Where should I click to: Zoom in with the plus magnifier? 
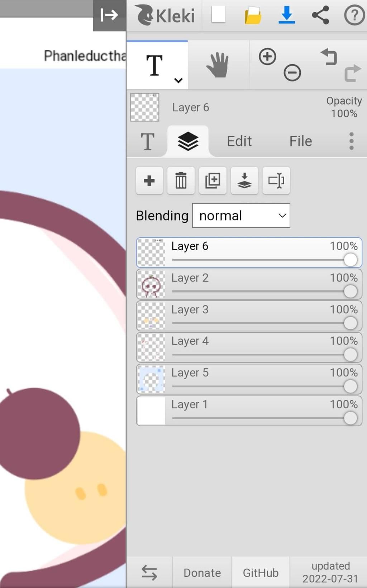coord(267,57)
